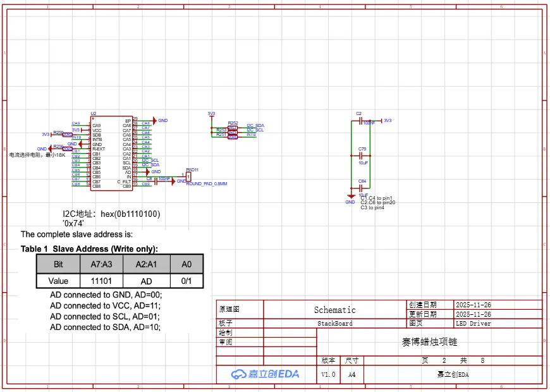550x392 pixels.
Task: Select capacitor C84 symbol
Action: point(362,188)
